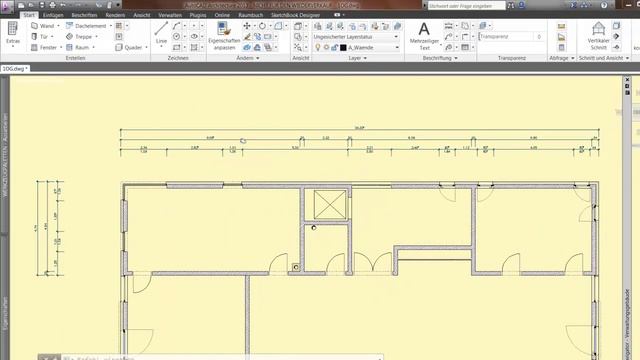Click the binoculars search icon

point(511,5)
